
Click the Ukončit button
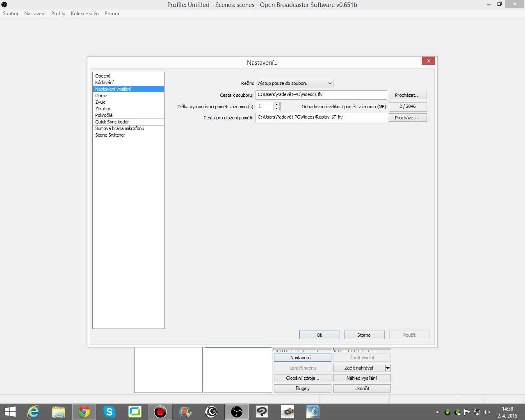point(362,388)
